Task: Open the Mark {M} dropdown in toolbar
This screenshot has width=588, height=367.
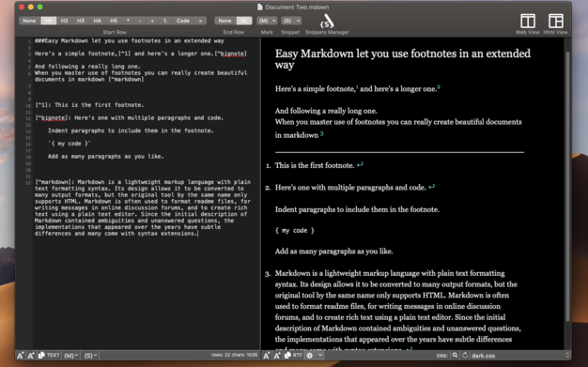Action: click(x=267, y=21)
